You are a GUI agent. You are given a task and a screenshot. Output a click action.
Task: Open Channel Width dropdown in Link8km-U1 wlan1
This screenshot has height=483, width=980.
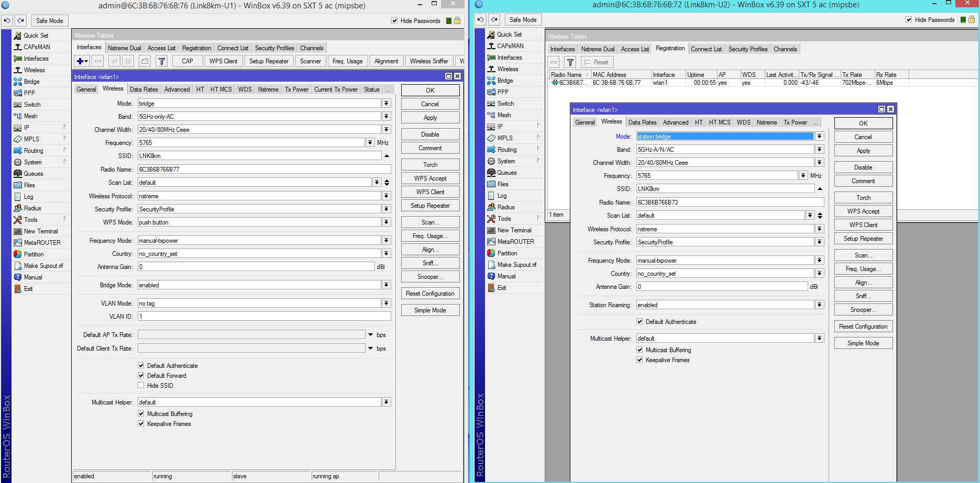[387, 130]
